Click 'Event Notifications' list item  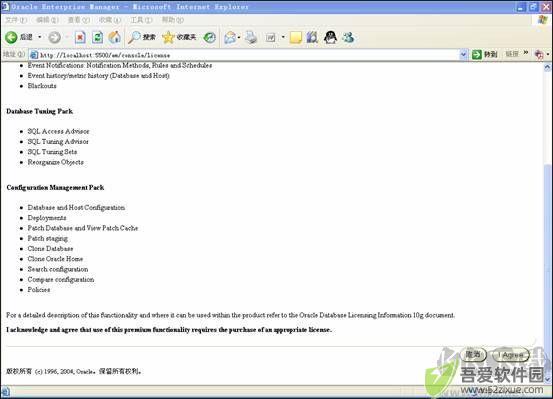[x=120, y=65]
